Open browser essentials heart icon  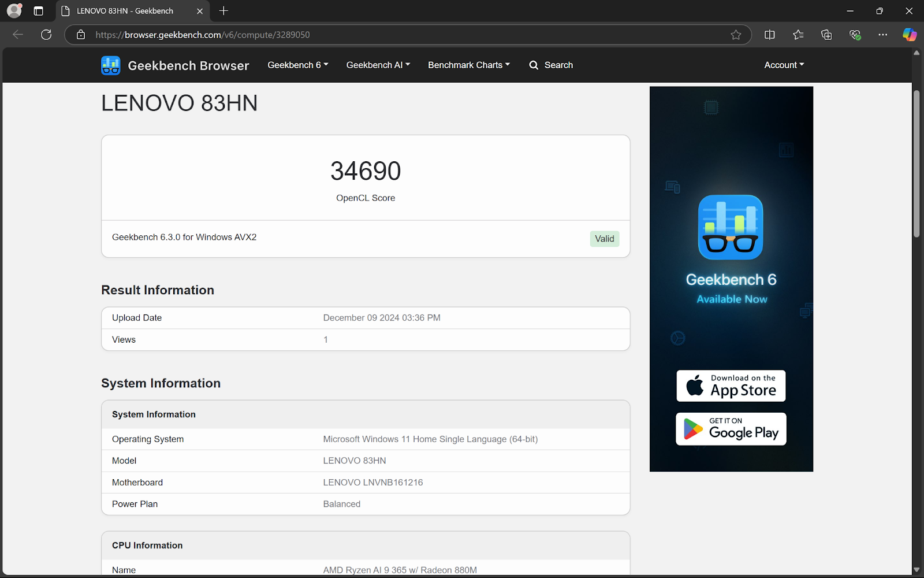click(x=855, y=35)
